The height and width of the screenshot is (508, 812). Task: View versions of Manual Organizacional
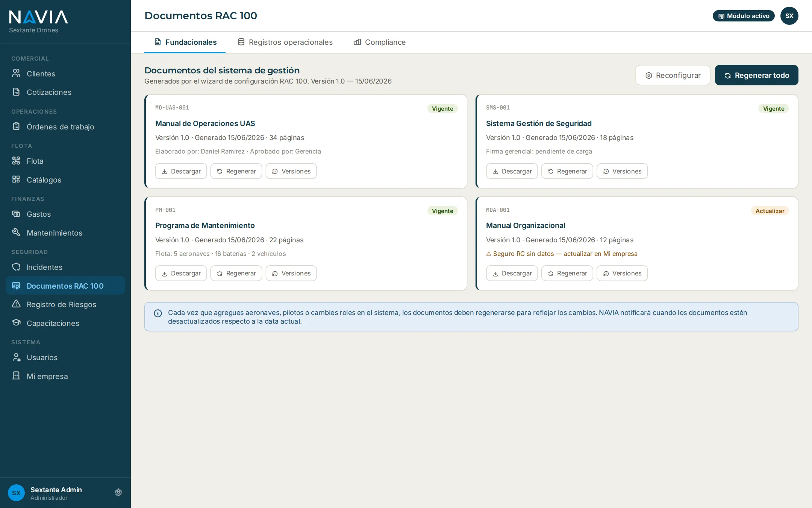pyautogui.click(x=622, y=273)
